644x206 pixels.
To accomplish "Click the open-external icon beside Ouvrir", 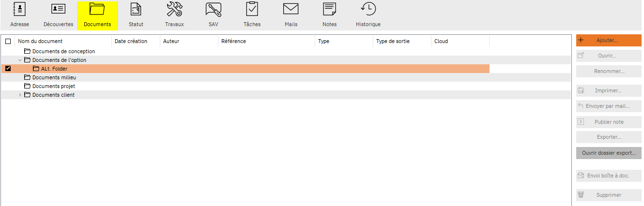I will pos(581,56).
